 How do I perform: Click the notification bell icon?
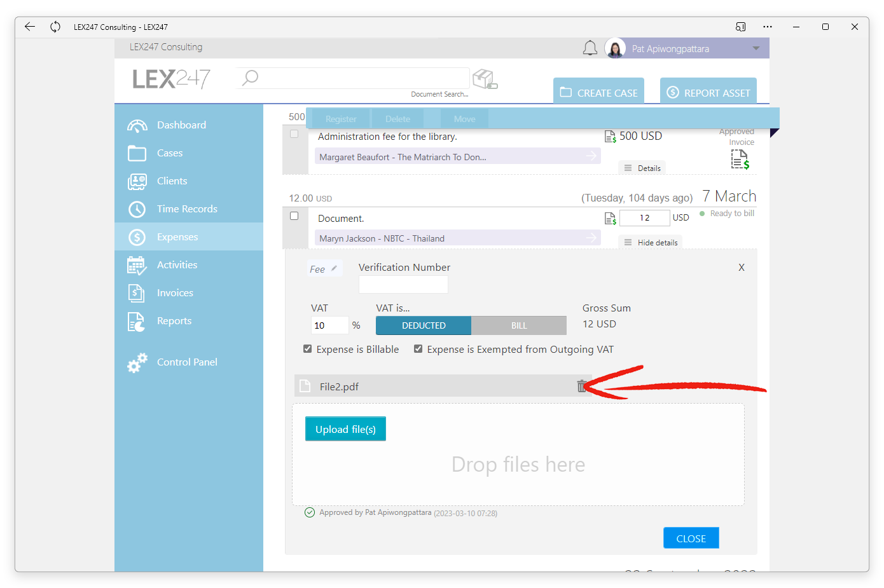coord(590,48)
